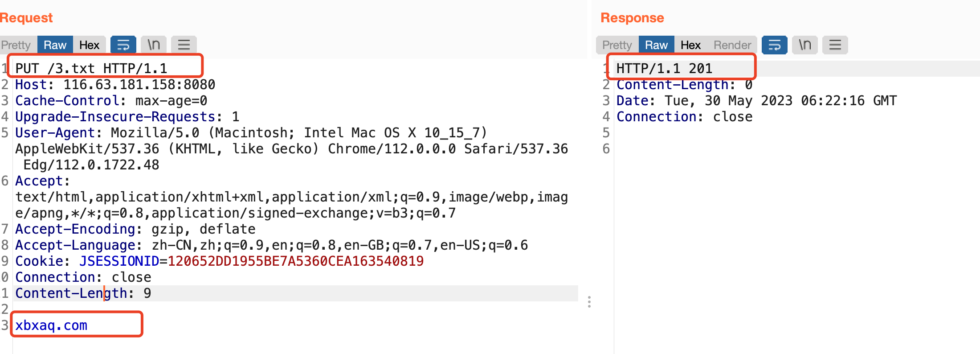980x354 pixels.
Task: Click the PUT /3.txt request line
Action: [91, 69]
